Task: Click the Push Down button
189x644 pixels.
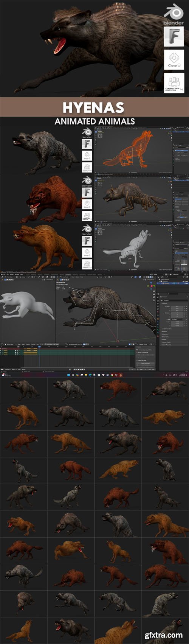Action: (x=48, y=344)
